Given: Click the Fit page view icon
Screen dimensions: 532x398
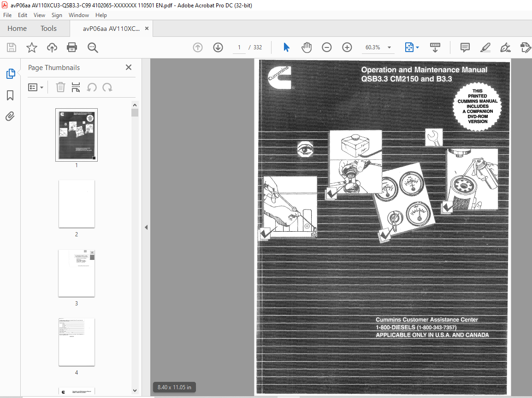Looking at the screenshot, I should tap(409, 47).
